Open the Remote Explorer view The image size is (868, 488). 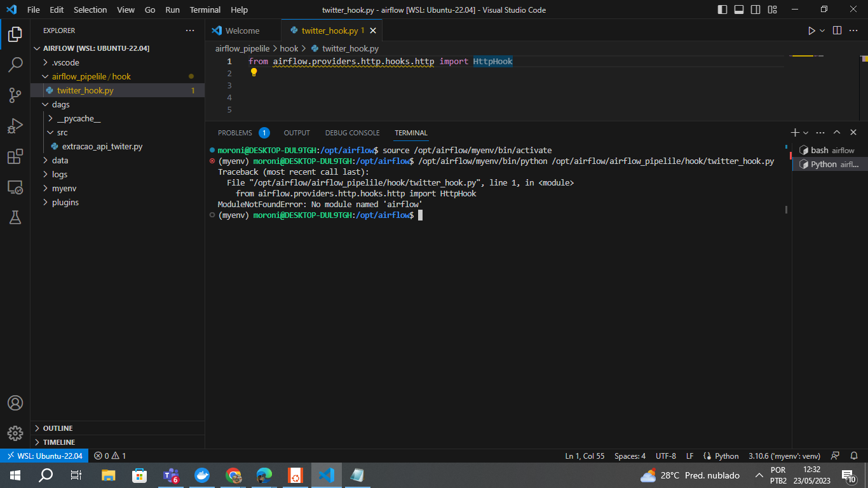click(15, 187)
